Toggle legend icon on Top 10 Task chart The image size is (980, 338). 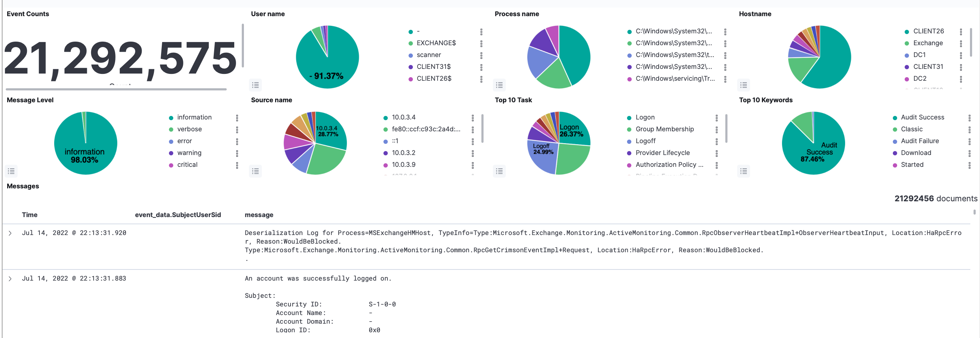(499, 171)
